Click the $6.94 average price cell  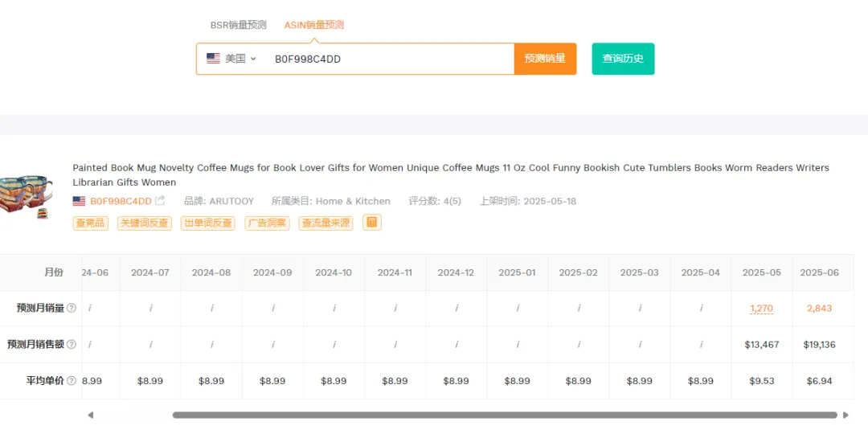pos(819,381)
